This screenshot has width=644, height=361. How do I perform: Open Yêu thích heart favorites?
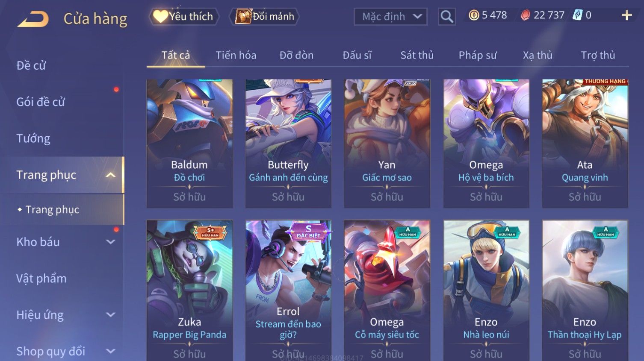tap(184, 17)
